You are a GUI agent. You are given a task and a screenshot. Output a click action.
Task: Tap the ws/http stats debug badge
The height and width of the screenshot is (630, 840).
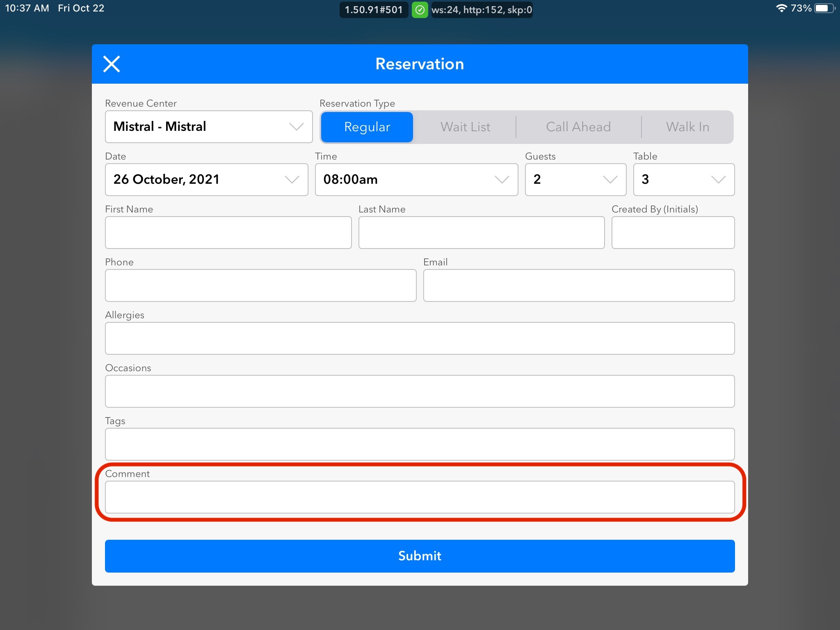point(482,10)
